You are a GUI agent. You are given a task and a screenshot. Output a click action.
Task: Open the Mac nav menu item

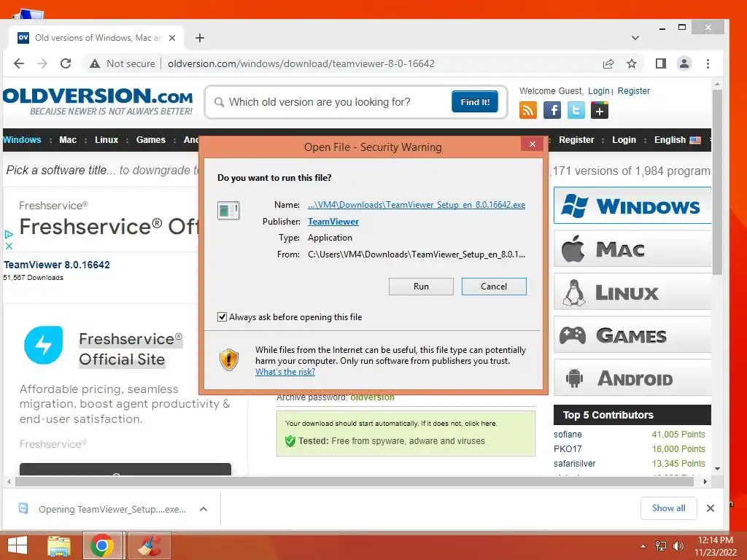point(68,140)
